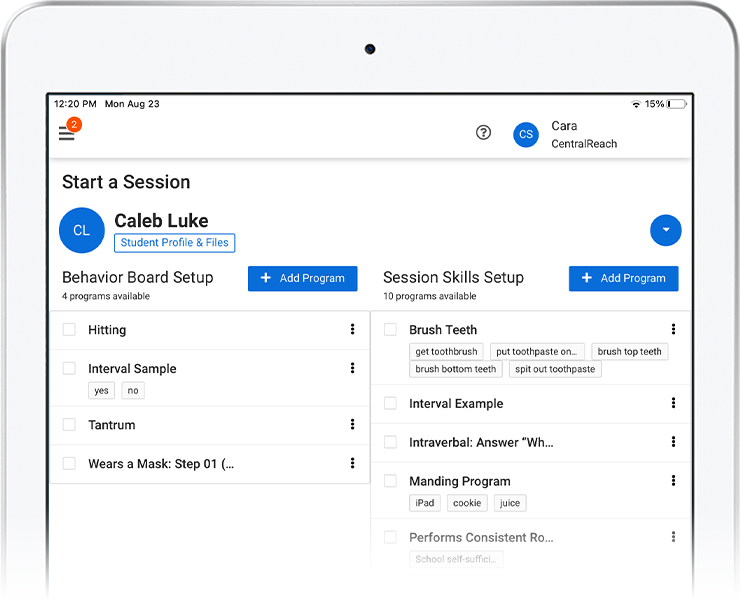Click the Interval Example program name
This screenshot has width=740, height=600.
click(x=456, y=404)
